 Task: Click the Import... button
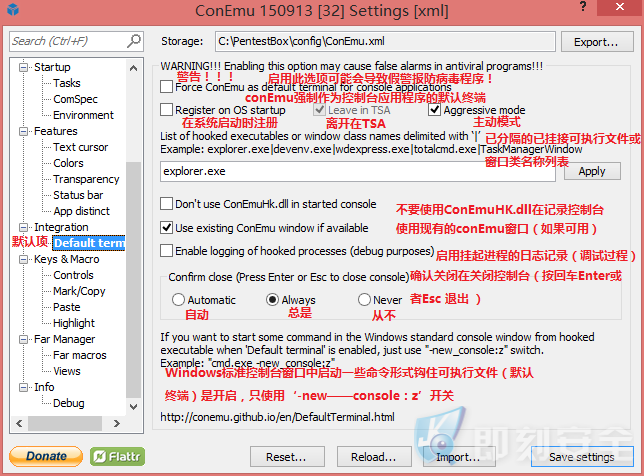point(459,457)
